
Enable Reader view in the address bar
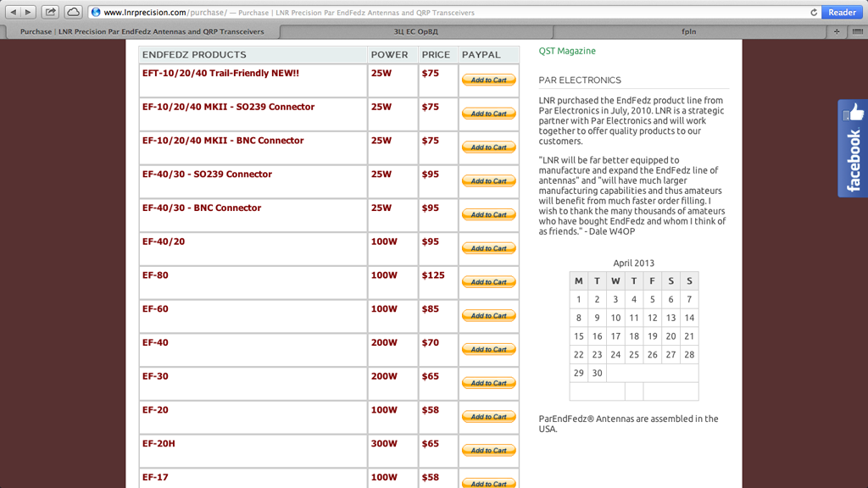[842, 13]
